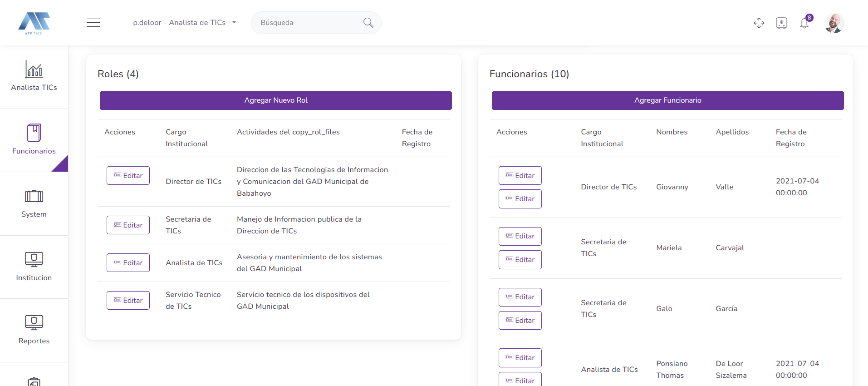Click Agregar Nuevo Rol button
This screenshot has height=386, width=868.
275,100
